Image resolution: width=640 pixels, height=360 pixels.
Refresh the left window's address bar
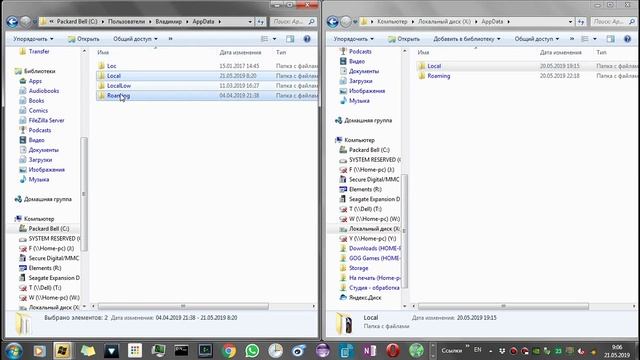[x=260, y=22]
